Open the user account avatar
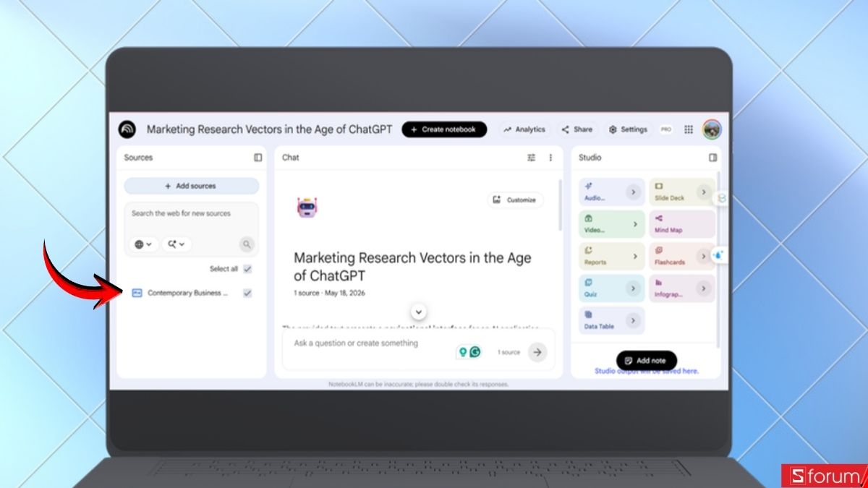This screenshot has height=488, width=868. [712, 129]
